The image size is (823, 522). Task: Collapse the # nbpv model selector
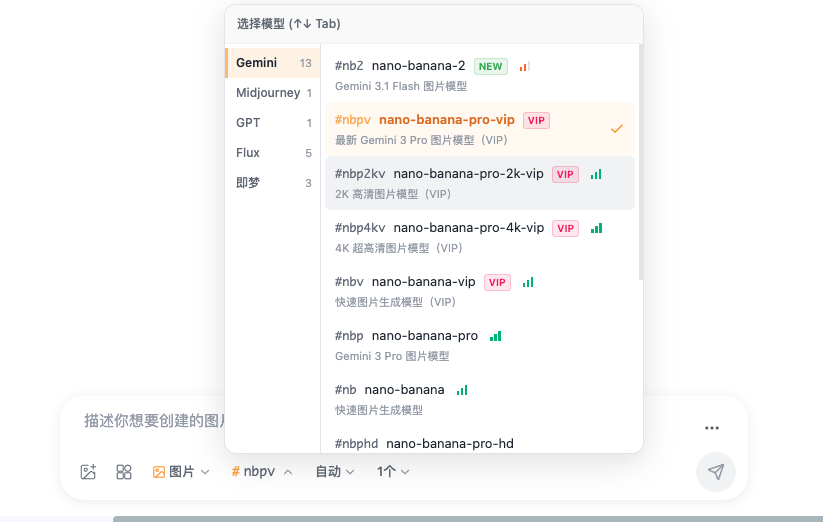click(262, 472)
